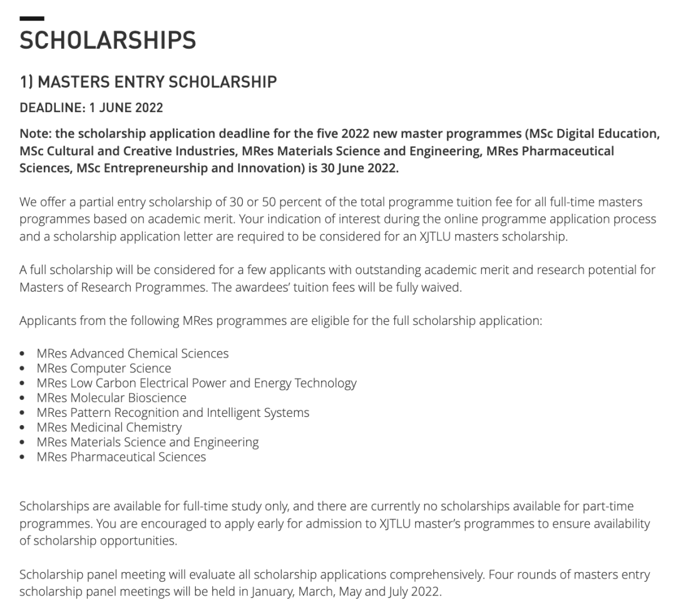Screen dimensions: 676x616
Task: Click the sentence introducing eligible MRes programmes
Action: [280, 321]
